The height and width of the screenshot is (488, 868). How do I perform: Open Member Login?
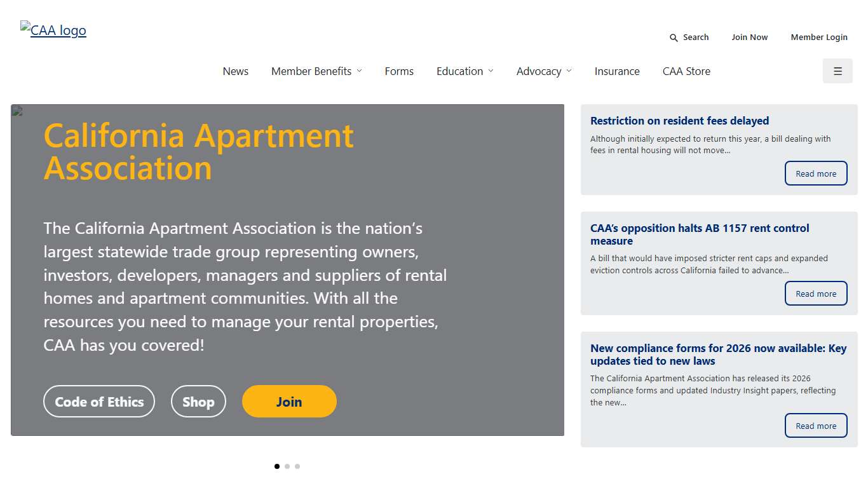coord(818,37)
